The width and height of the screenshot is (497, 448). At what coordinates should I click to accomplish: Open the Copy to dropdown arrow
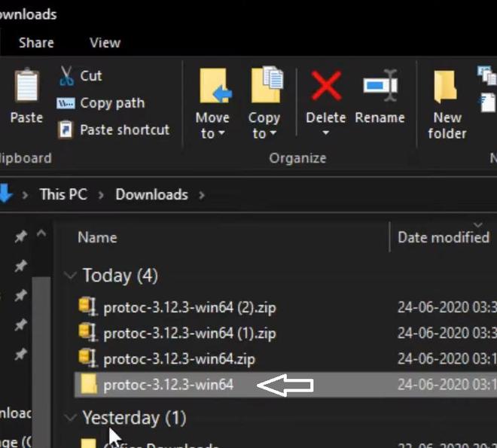(x=273, y=133)
